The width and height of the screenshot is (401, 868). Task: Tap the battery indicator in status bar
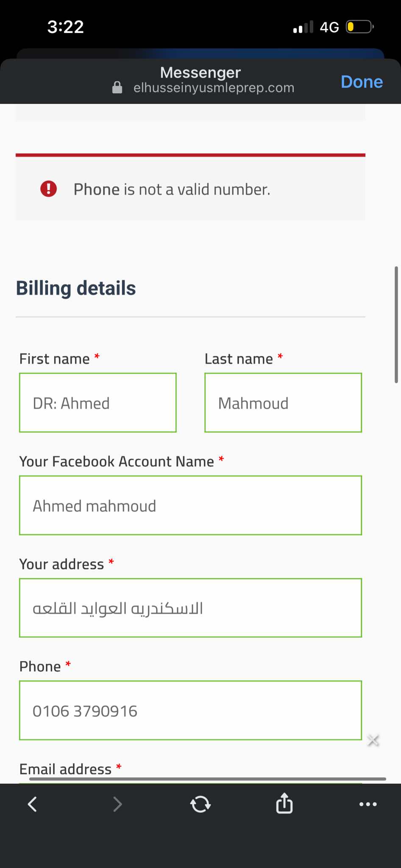point(359,27)
